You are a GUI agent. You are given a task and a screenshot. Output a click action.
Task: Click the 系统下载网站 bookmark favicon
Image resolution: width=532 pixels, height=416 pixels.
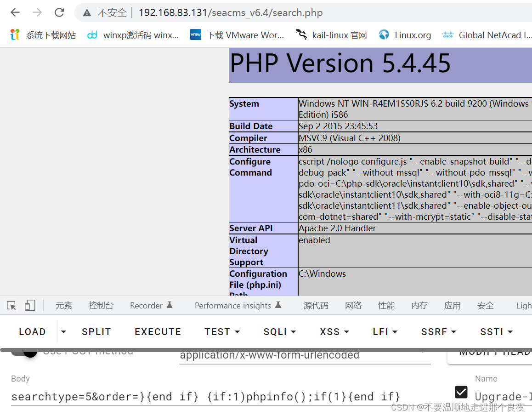tap(15, 34)
